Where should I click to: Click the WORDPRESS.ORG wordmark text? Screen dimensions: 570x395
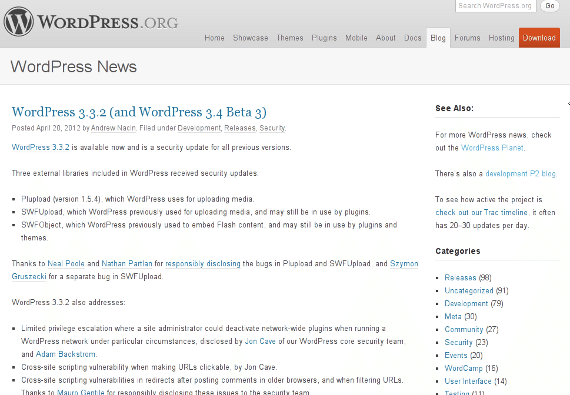point(108,22)
